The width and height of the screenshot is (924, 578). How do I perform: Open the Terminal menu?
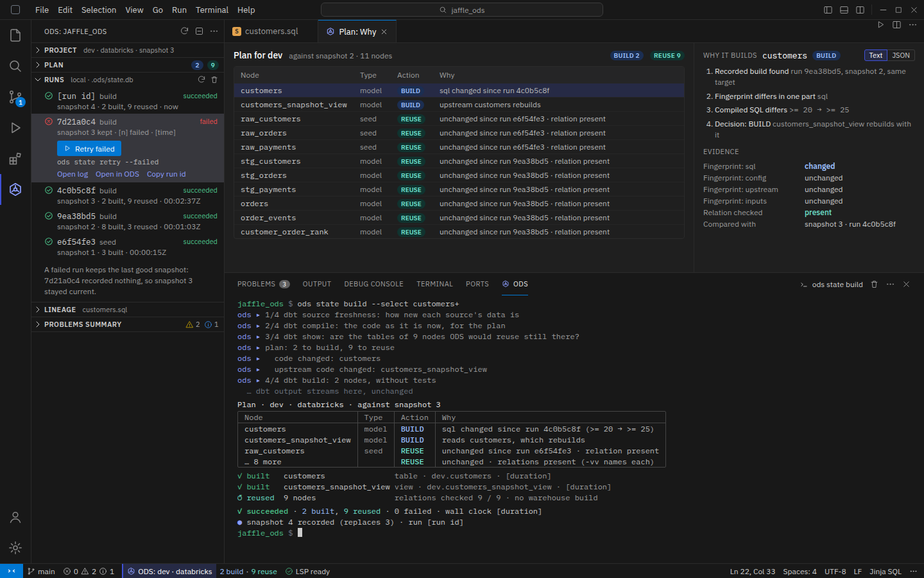(212, 10)
